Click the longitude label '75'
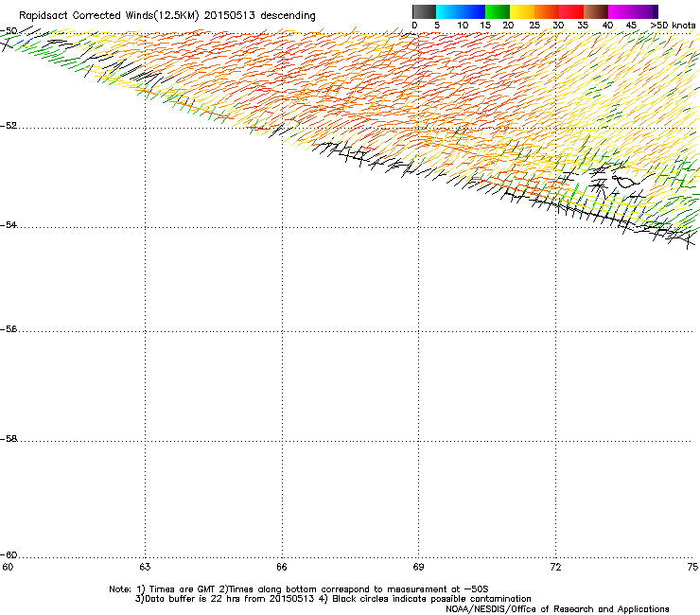Screen dimensions: 700x615 692,567
